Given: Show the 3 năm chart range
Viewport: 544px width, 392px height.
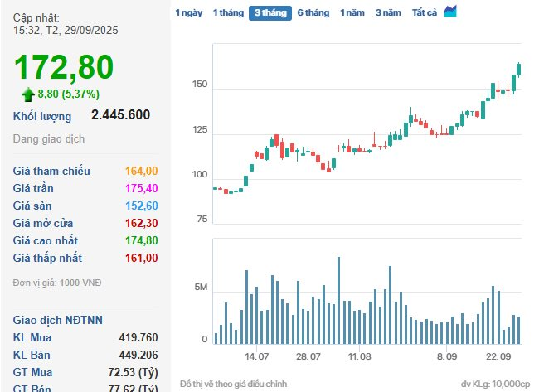Looking at the screenshot, I should pyautogui.click(x=388, y=12).
